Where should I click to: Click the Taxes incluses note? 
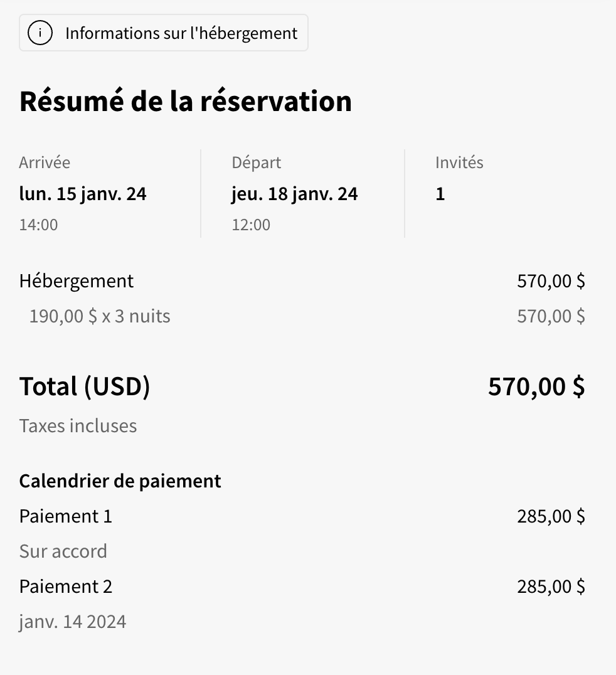[x=78, y=426]
